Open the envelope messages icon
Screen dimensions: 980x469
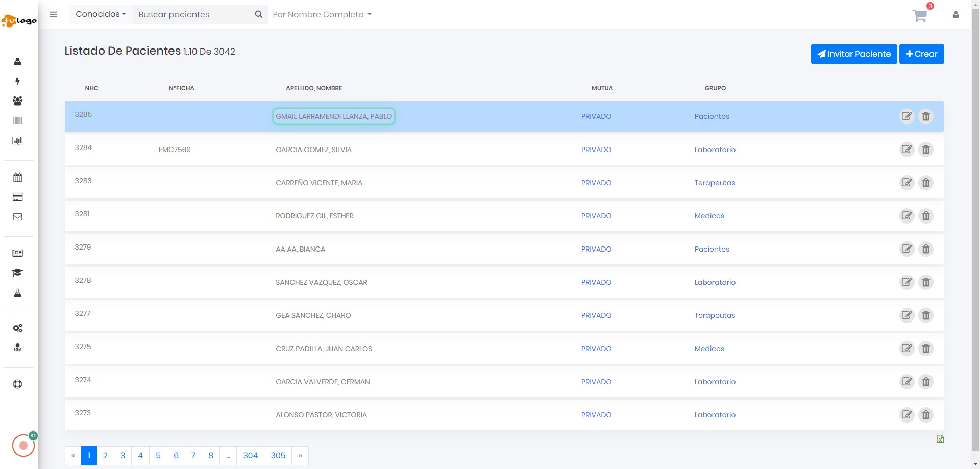17,217
